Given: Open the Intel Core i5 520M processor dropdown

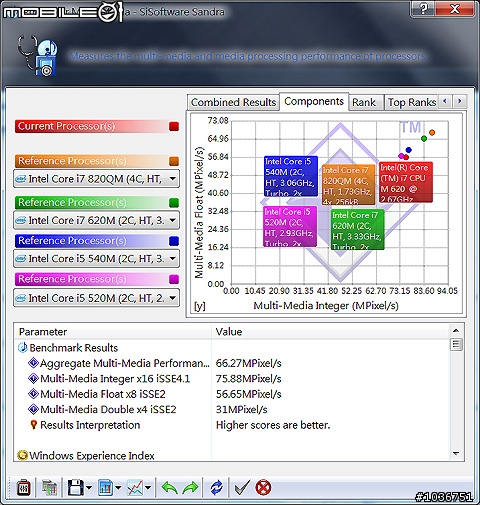Looking at the screenshot, I should [96, 298].
